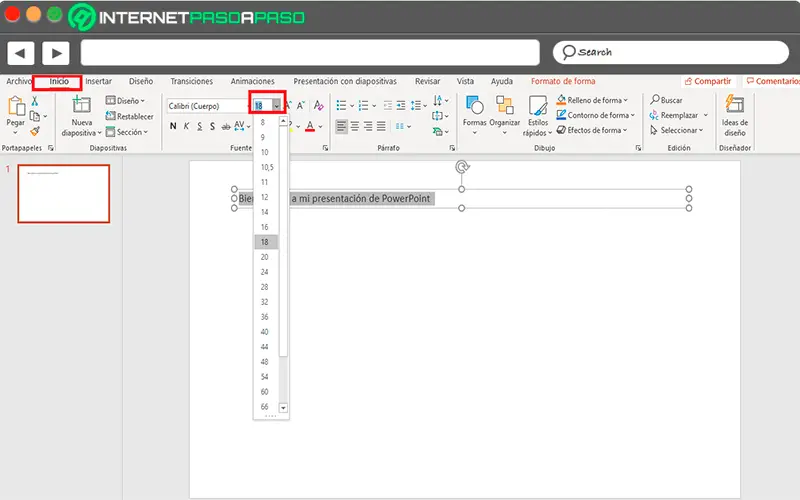
Task: Toggle center alignment in Párrafo
Action: 355,126
